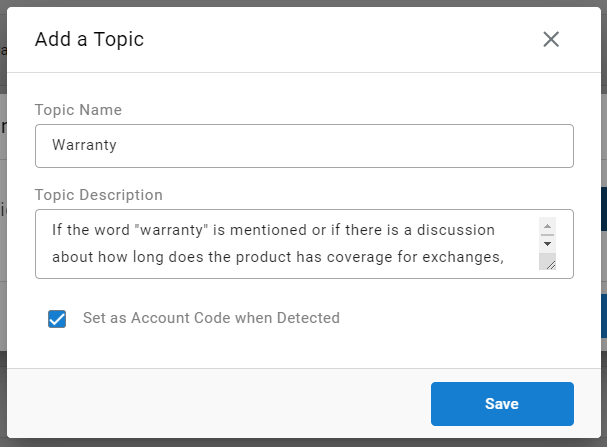This screenshot has width=607, height=447.
Task: Click the "Topic Name" label
Action: 78,110
